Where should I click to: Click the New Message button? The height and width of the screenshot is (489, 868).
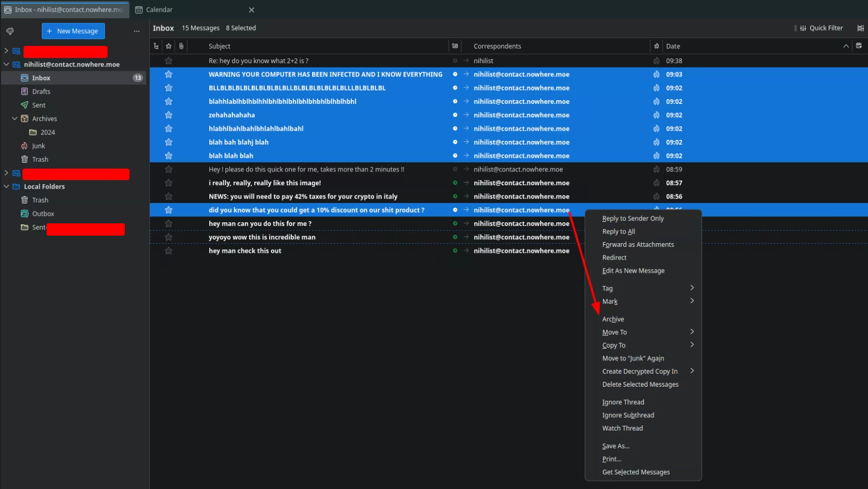tap(73, 31)
